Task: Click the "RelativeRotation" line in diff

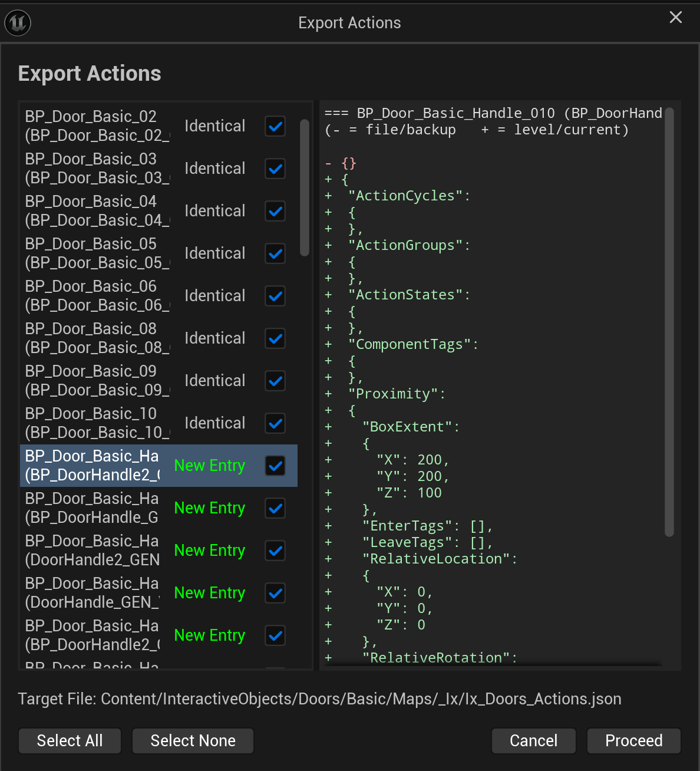Action: [421, 658]
